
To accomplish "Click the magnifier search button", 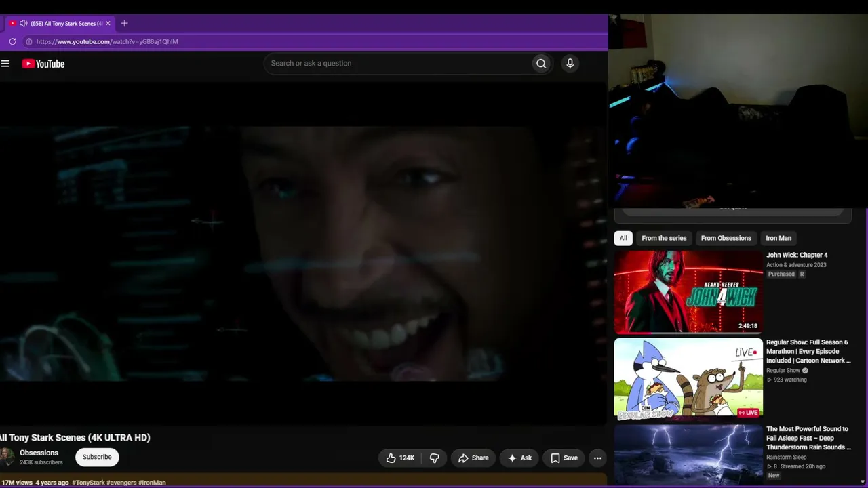I will coord(541,64).
